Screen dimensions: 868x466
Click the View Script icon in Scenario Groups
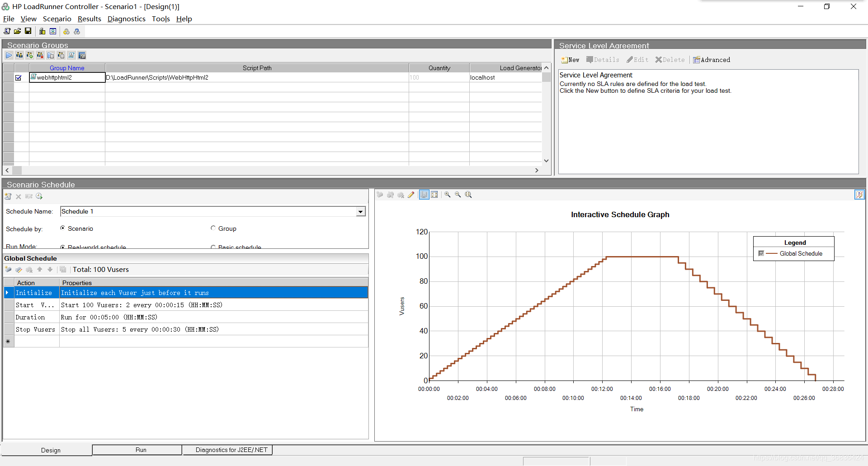click(x=71, y=55)
